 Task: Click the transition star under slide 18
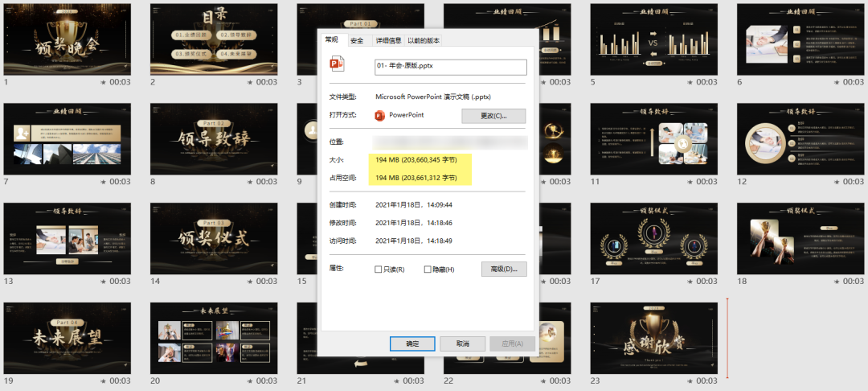pyautogui.click(x=837, y=282)
